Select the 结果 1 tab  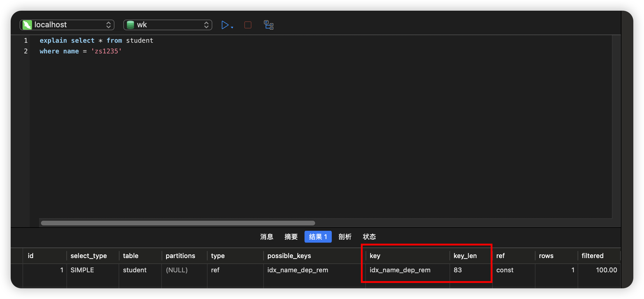pos(318,237)
